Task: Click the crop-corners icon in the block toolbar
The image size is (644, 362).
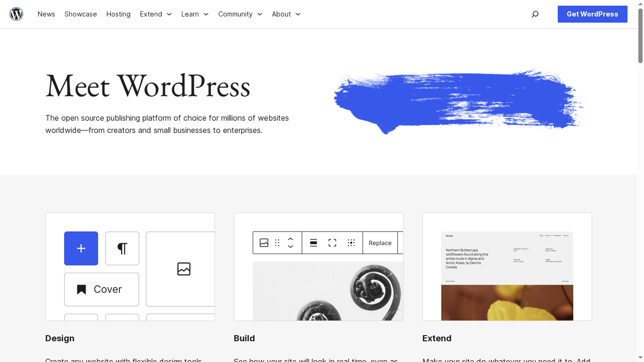Action: click(332, 243)
